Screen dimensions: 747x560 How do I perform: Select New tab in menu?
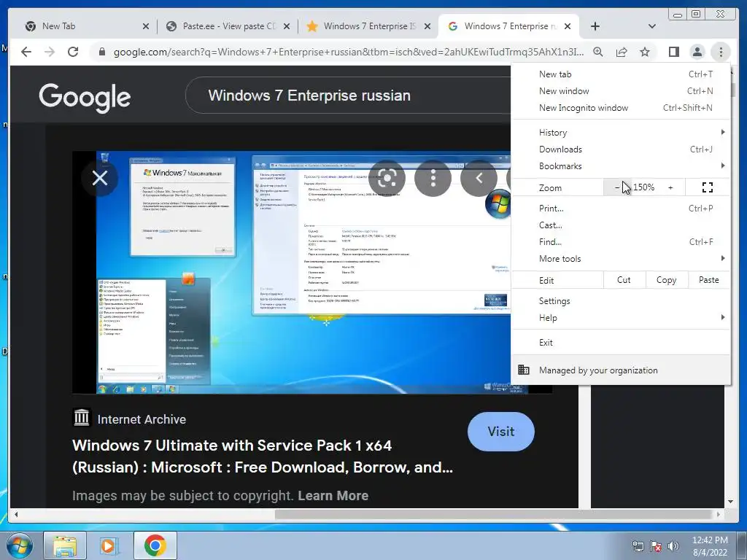pos(621,74)
